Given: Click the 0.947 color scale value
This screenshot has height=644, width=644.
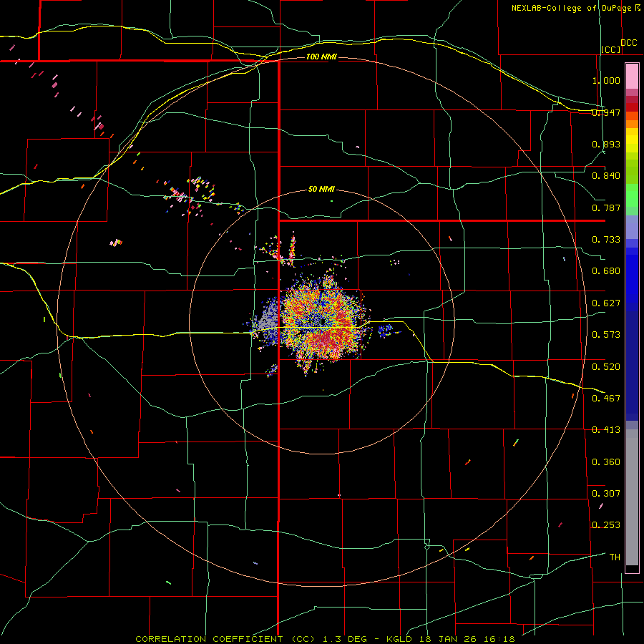Looking at the screenshot, I should click(x=606, y=112).
